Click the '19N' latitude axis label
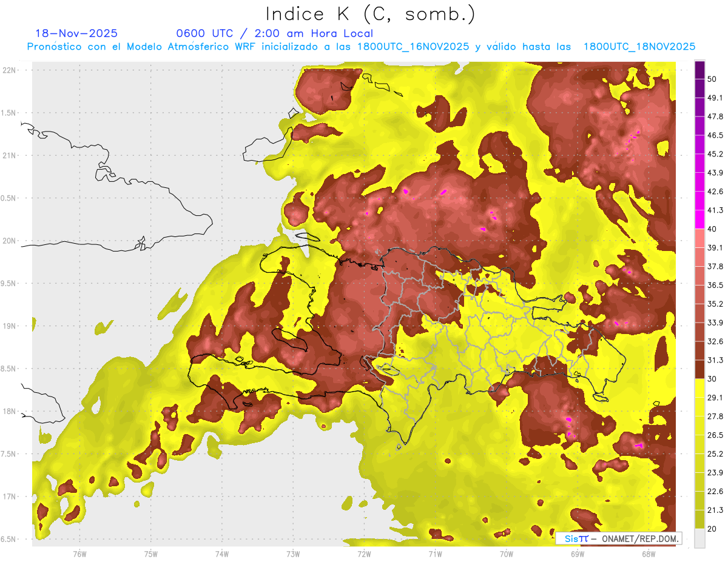 [10, 326]
